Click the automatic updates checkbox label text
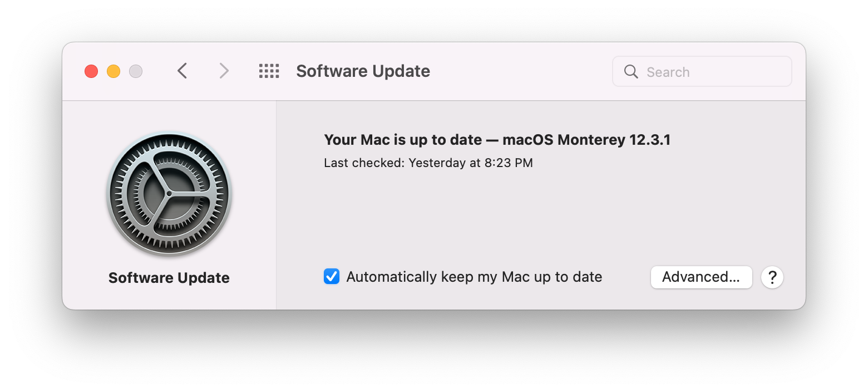 pos(474,276)
